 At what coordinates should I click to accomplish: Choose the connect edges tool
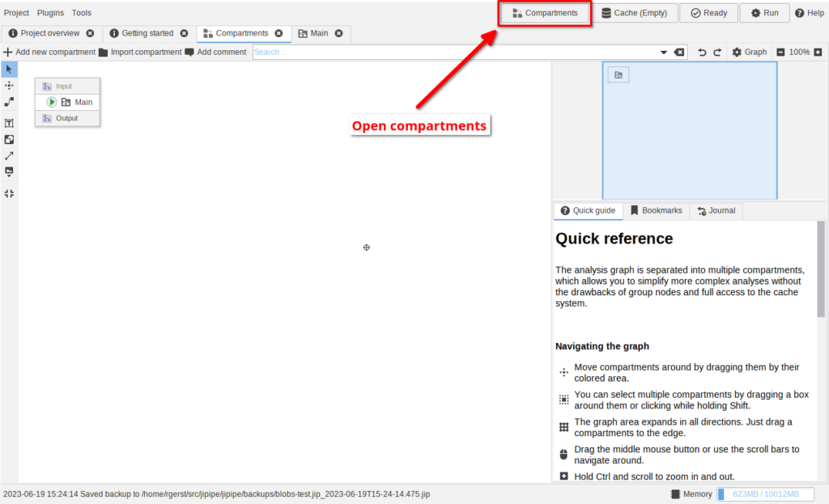(x=9, y=102)
